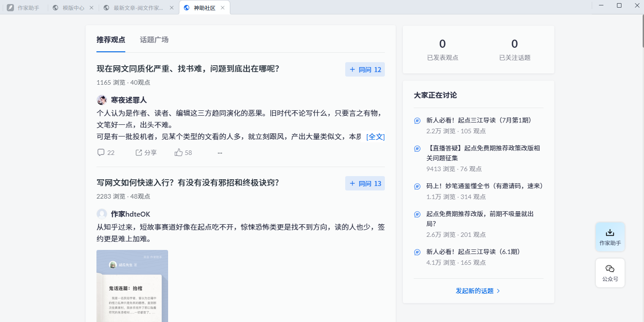Click the vertical scrollbar on the right
644x322 pixels.
click(641, 32)
